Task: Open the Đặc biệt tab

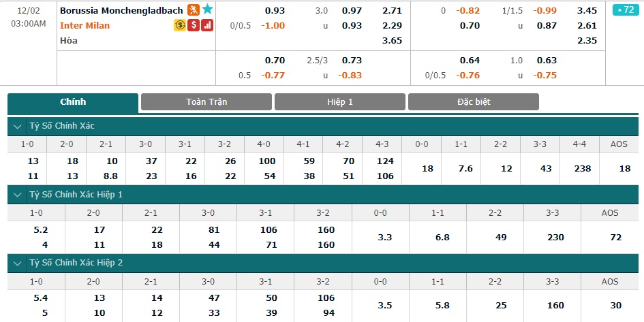Action: (x=474, y=102)
